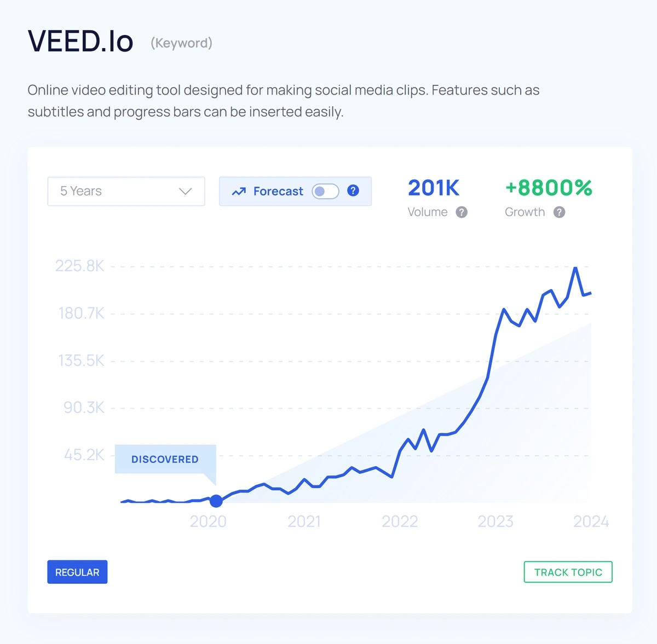Expand the dropdown using its chevron arrow
Screen dimensions: 657x644
click(186, 192)
